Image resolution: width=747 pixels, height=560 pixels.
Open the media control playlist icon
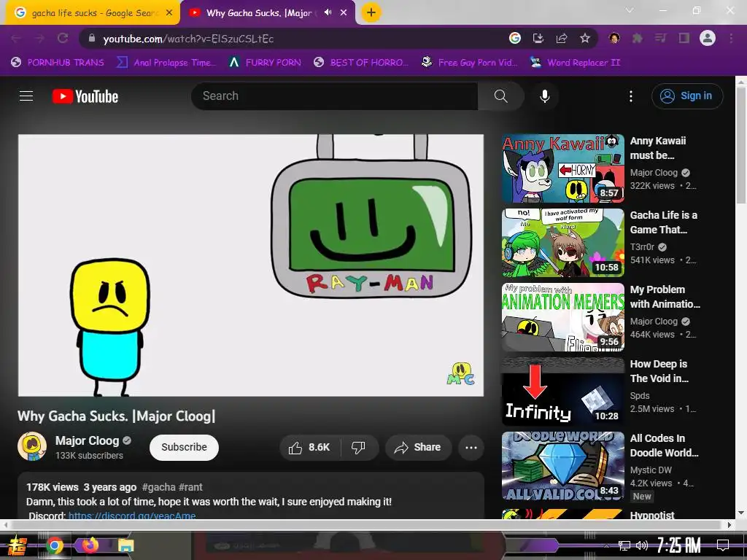pyautogui.click(x=660, y=38)
